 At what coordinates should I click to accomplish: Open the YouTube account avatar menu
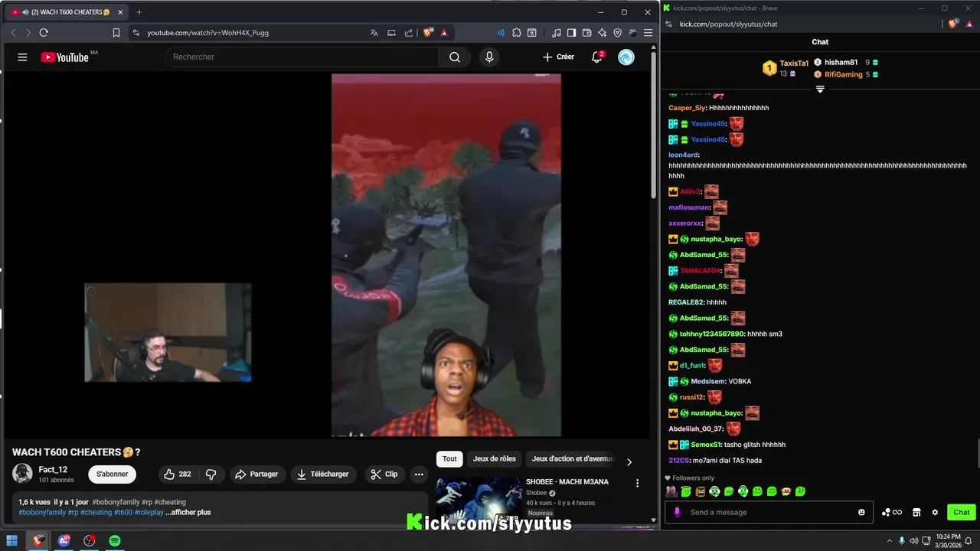tap(626, 57)
